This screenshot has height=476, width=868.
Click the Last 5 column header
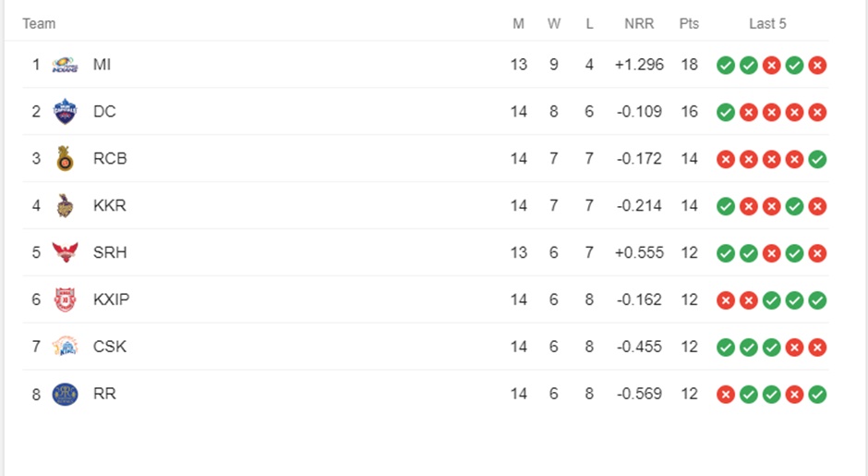[x=767, y=24]
